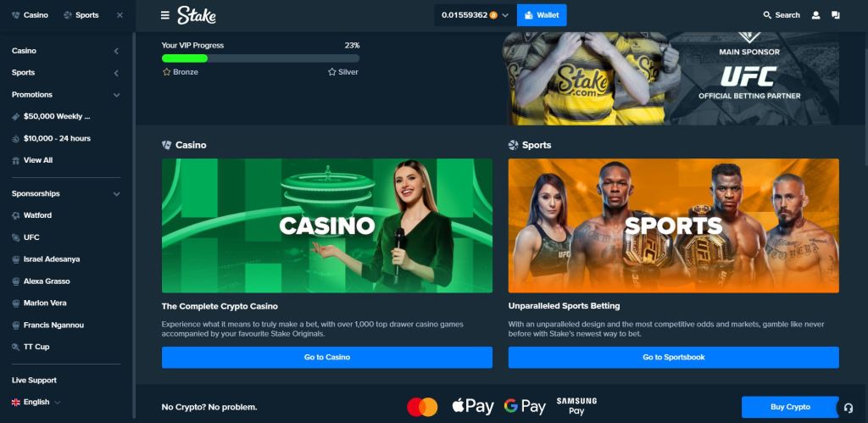Open the chat bubbles icon in header
This screenshot has width=868, height=423.
tap(835, 15)
